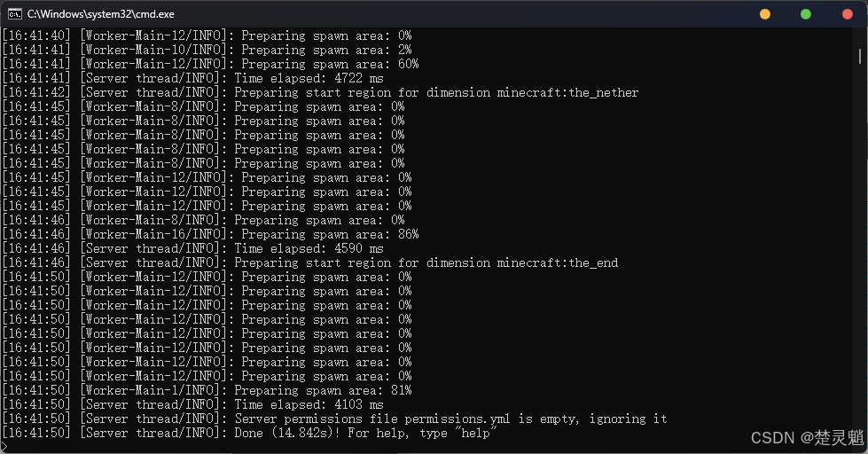
Task: Click the 'Time elapsed: 4722 ms' line
Action: pos(193,78)
